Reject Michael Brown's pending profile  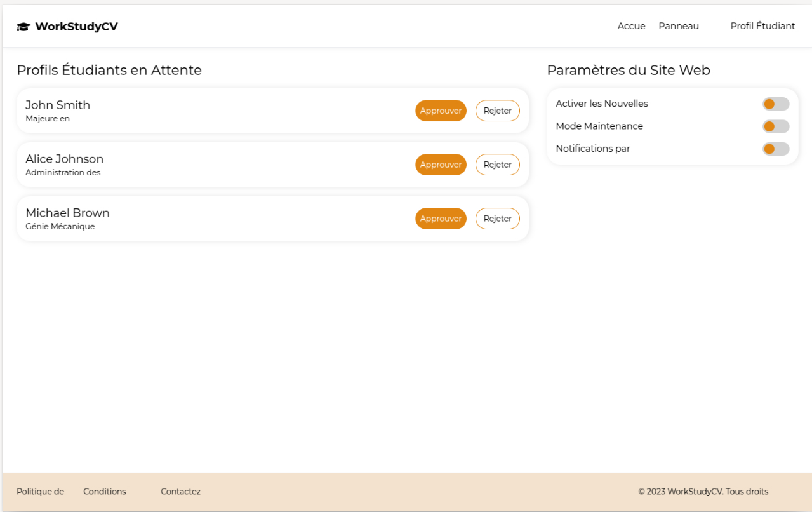[497, 219]
